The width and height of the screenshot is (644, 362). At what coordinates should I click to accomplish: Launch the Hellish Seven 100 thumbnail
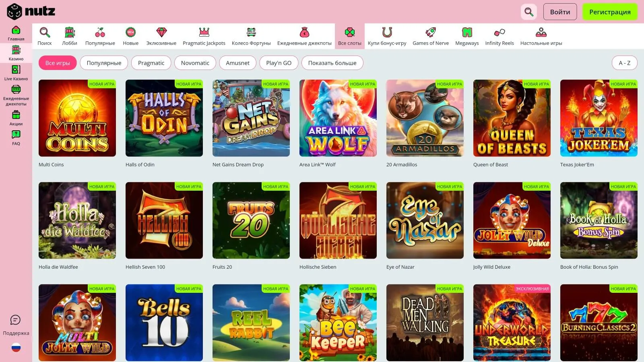pyautogui.click(x=164, y=220)
